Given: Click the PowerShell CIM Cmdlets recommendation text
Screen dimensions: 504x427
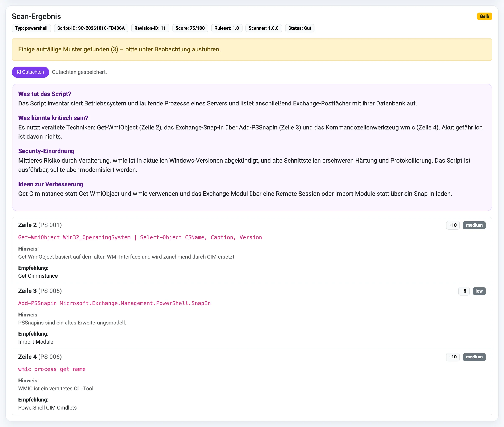Looking at the screenshot, I should tap(47, 408).
